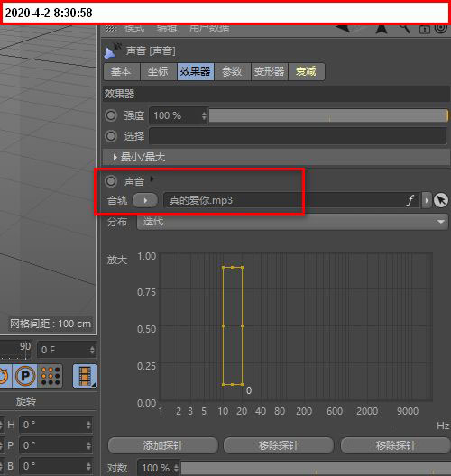Select the 效果器 tab
The image size is (451, 476).
[x=196, y=71]
